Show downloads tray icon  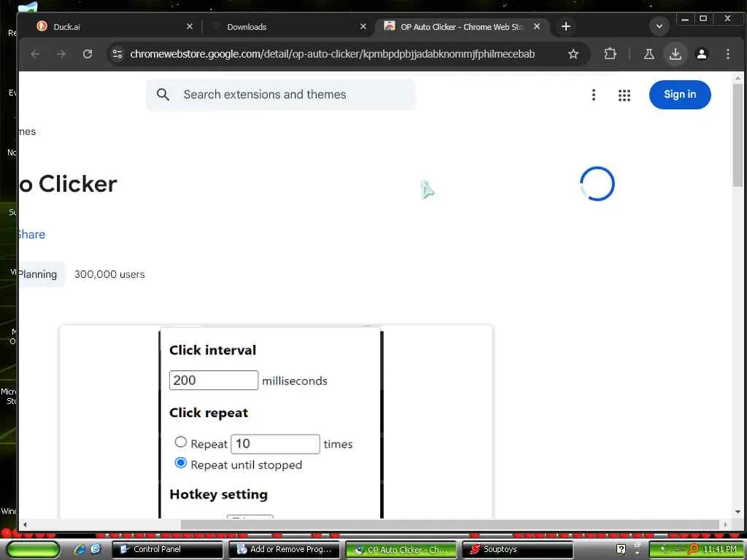(x=675, y=54)
